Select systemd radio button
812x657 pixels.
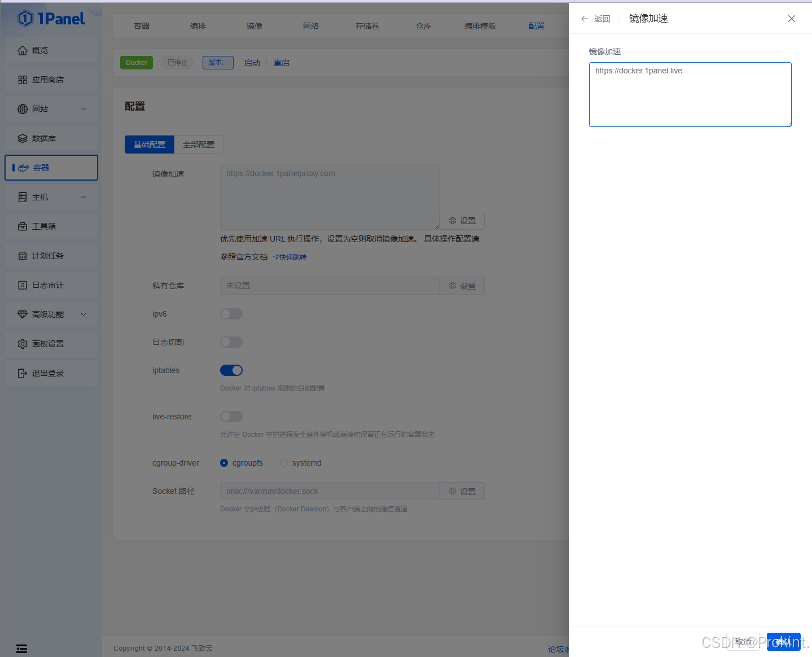tap(284, 463)
